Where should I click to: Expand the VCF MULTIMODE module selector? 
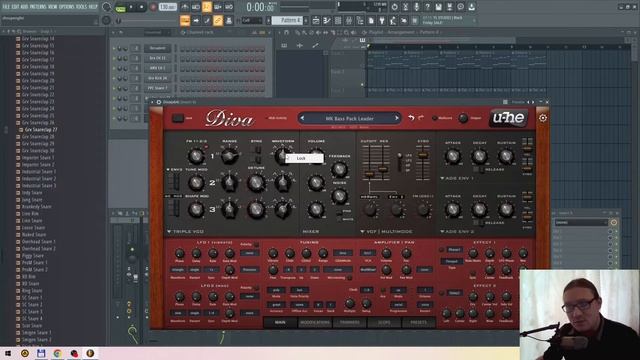[386, 231]
